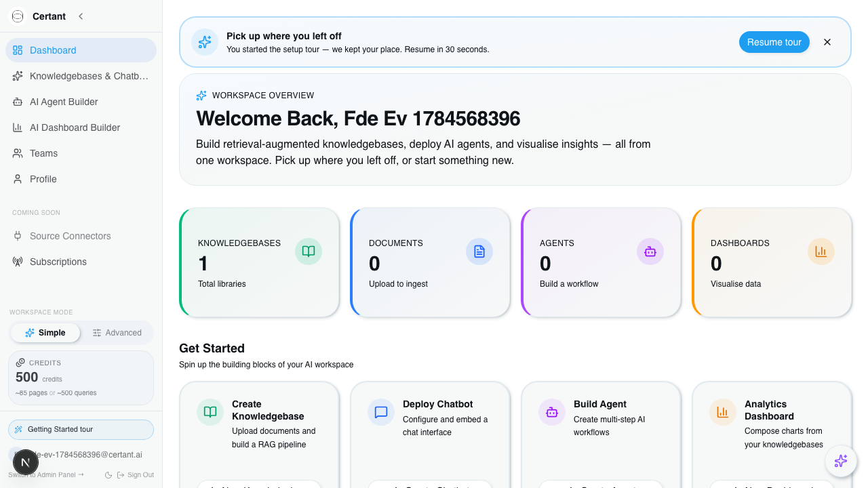Select the Visualise data label
This screenshot has width=868, height=488.
click(736, 284)
